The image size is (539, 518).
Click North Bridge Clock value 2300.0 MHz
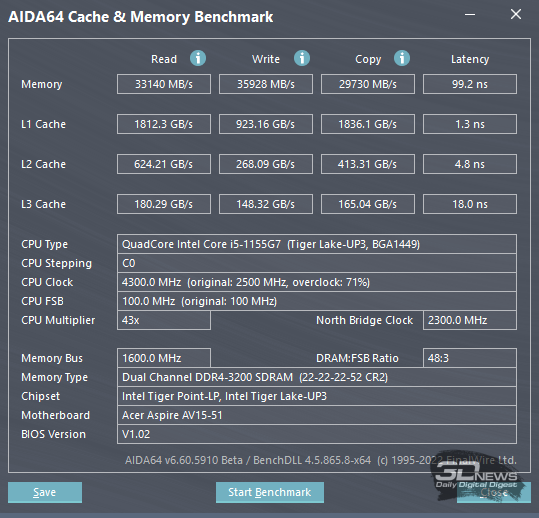click(470, 320)
